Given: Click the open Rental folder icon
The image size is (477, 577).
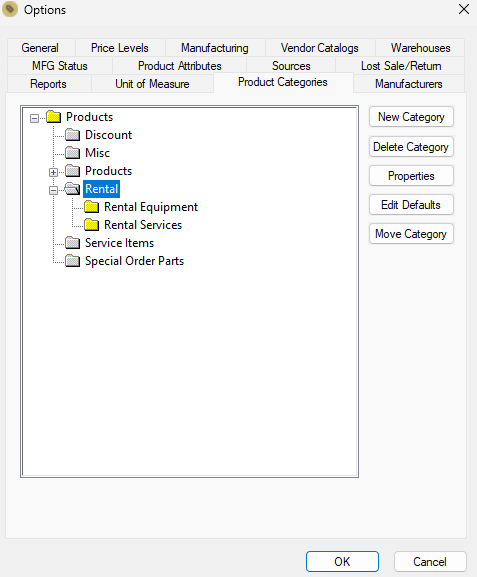Looking at the screenshot, I should click(x=72, y=189).
